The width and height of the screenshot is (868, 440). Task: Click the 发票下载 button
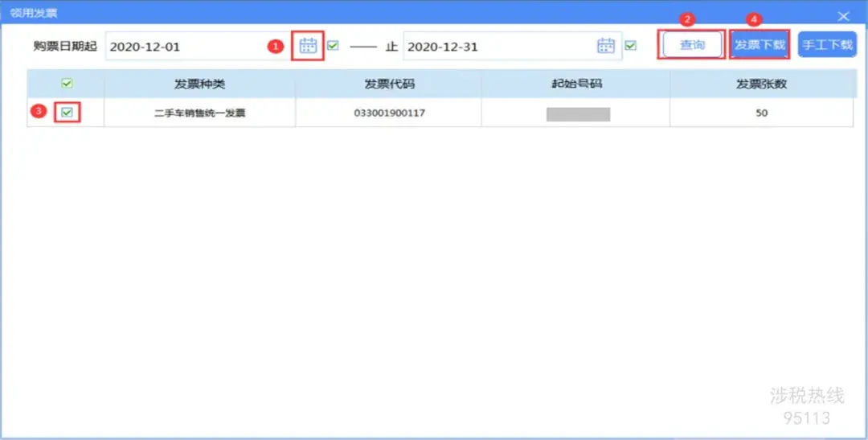coord(759,45)
